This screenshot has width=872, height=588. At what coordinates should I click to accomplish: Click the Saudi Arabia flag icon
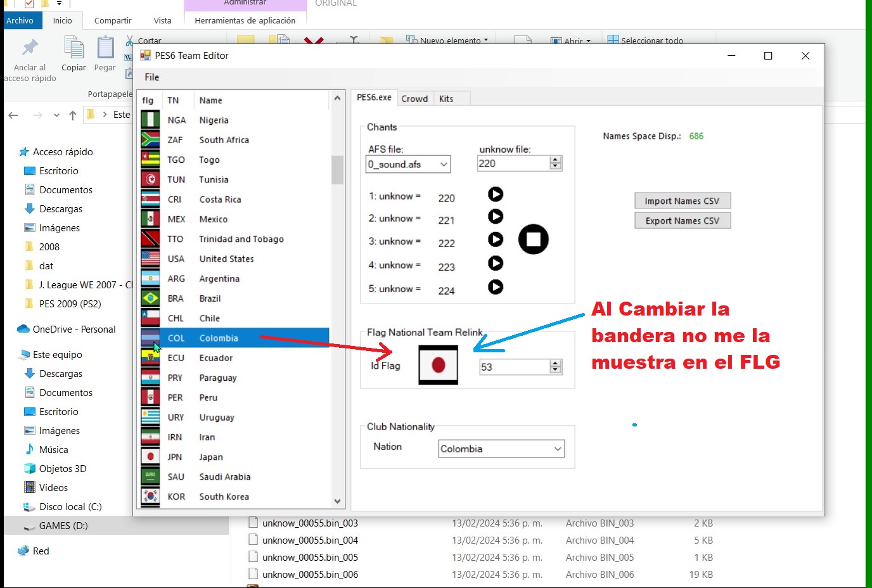pos(150,476)
